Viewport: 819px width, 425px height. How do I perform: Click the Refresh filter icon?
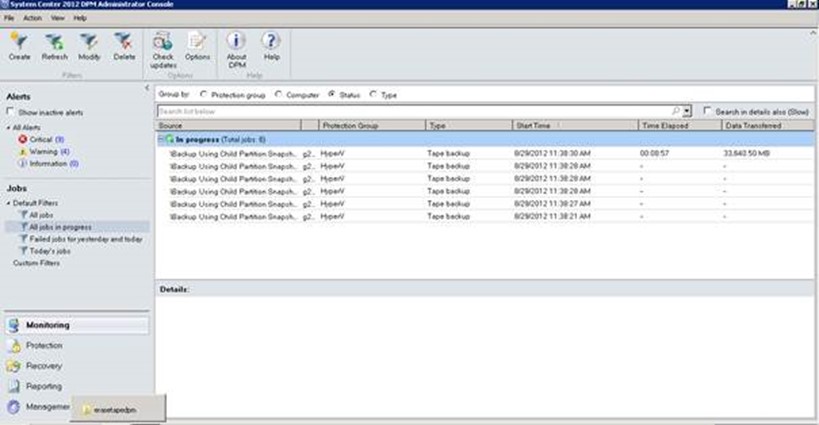(54, 41)
